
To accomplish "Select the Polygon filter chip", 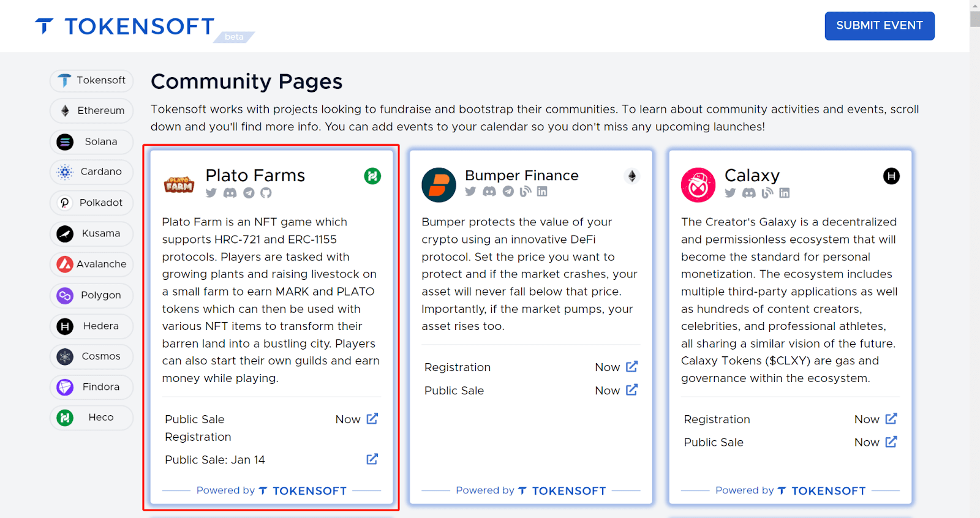I will 92,296.
